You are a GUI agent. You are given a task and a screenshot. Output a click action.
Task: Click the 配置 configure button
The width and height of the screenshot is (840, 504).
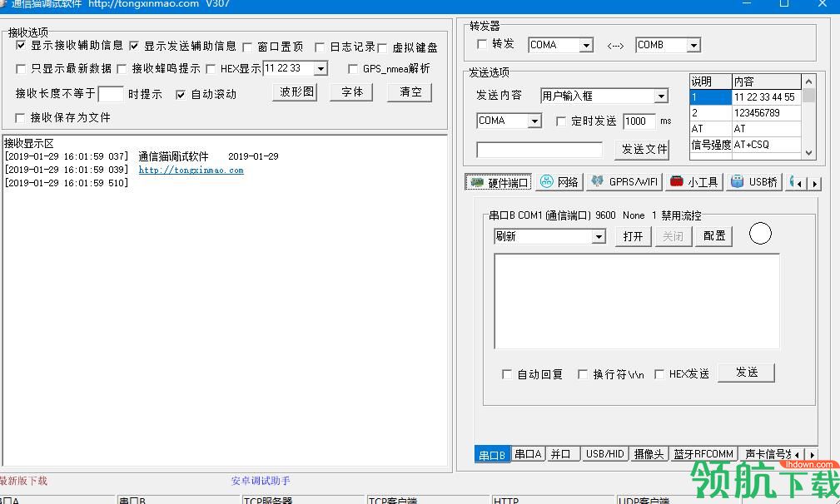pos(713,236)
